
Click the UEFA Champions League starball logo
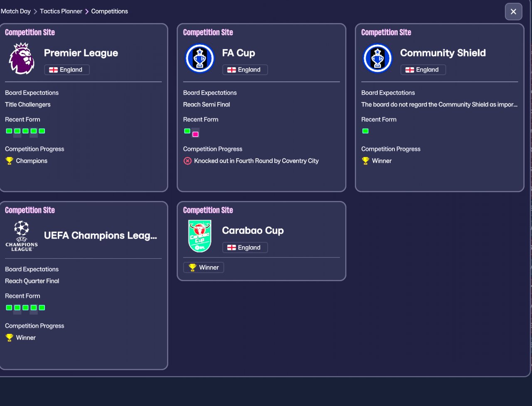[x=22, y=236]
